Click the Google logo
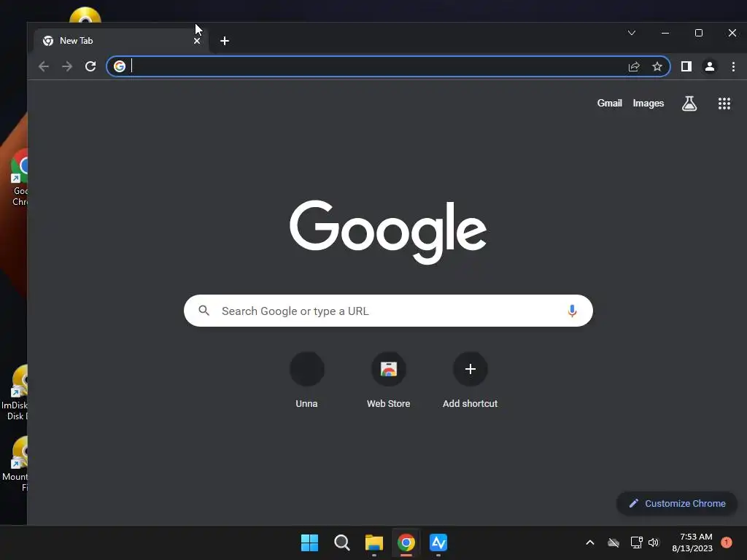747x560 pixels. (x=388, y=232)
